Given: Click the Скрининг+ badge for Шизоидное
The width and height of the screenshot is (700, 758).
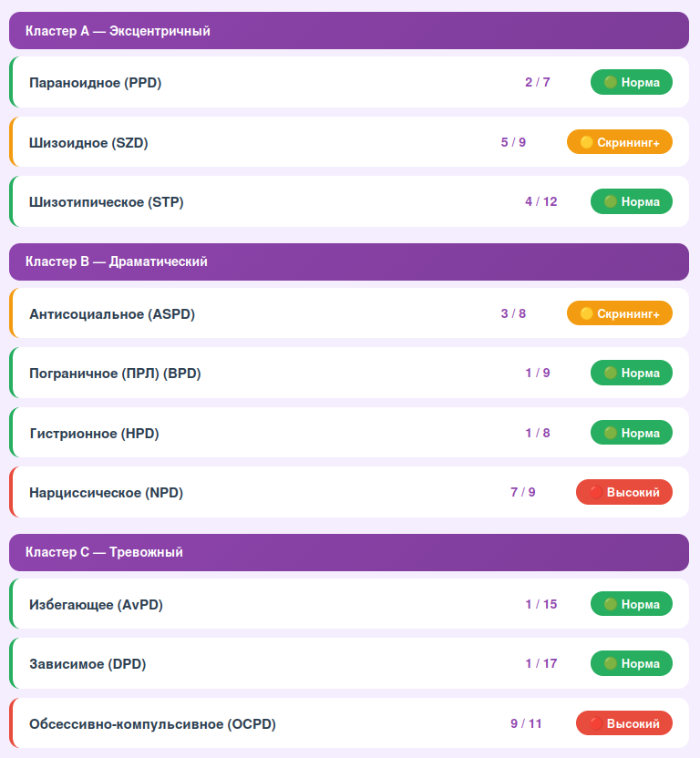Looking at the screenshot, I should click(x=620, y=142).
